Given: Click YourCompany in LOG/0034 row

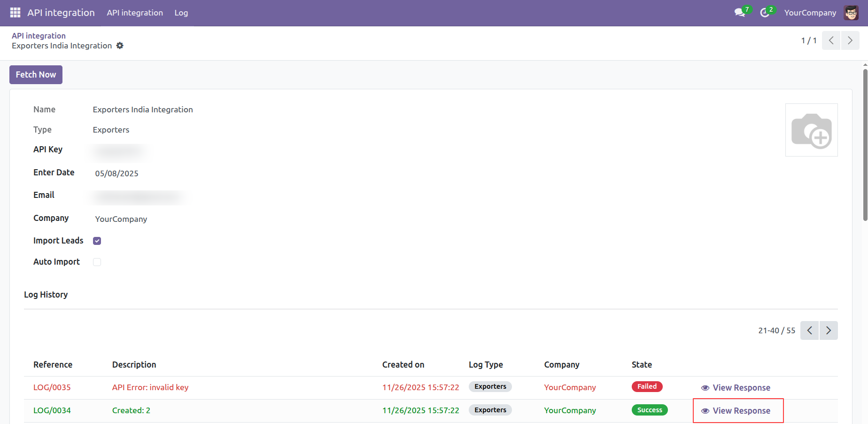Looking at the screenshot, I should [x=570, y=410].
